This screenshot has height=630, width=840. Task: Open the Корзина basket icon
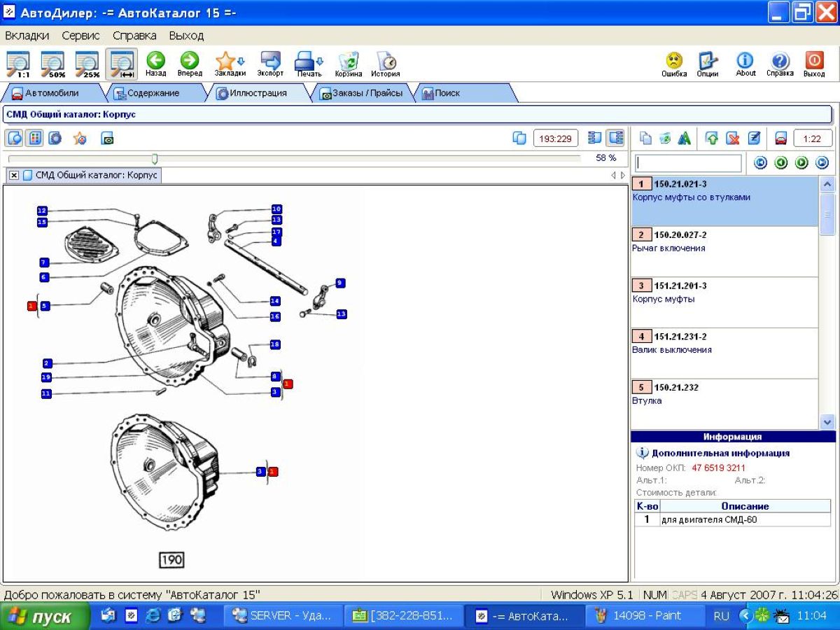pyautogui.click(x=348, y=63)
